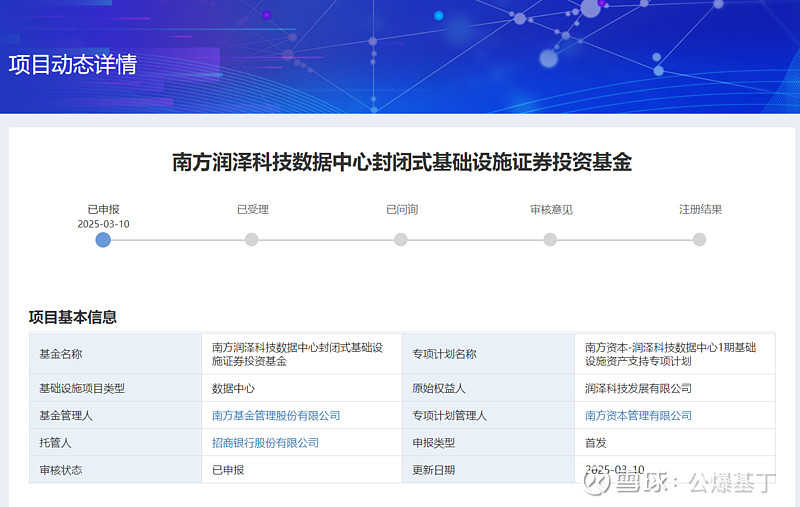Image resolution: width=800 pixels, height=507 pixels.
Task: Click the 审核意见 progress step dot
Action: click(x=550, y=240)
